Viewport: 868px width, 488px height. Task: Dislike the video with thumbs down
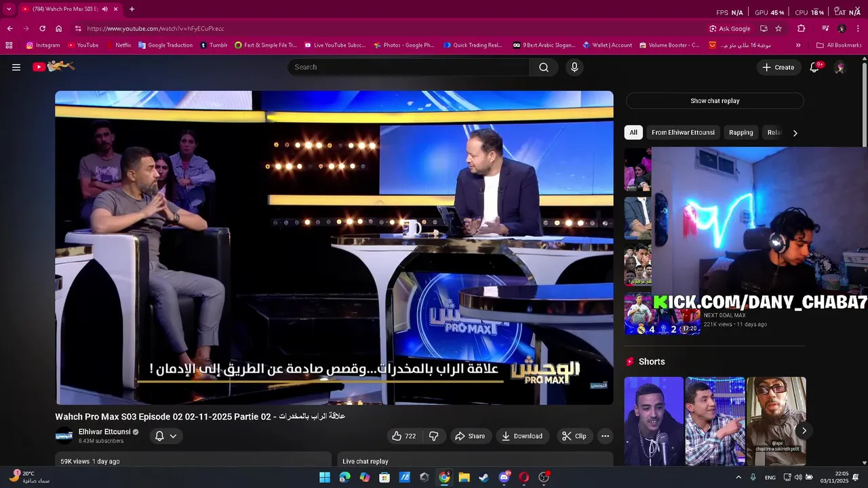click(x=434, y=436)
